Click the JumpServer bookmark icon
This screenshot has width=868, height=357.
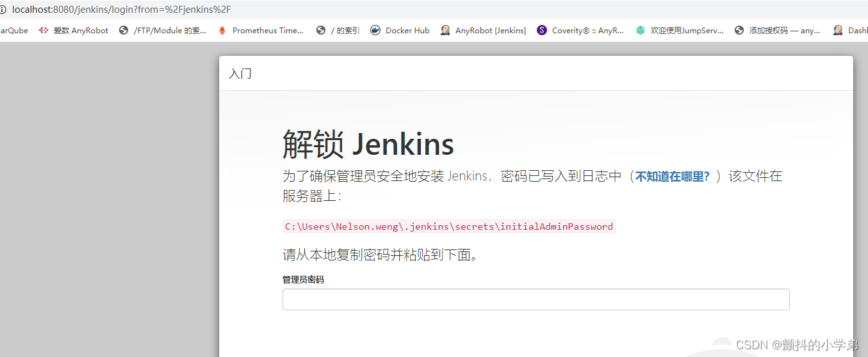point(641,30)
